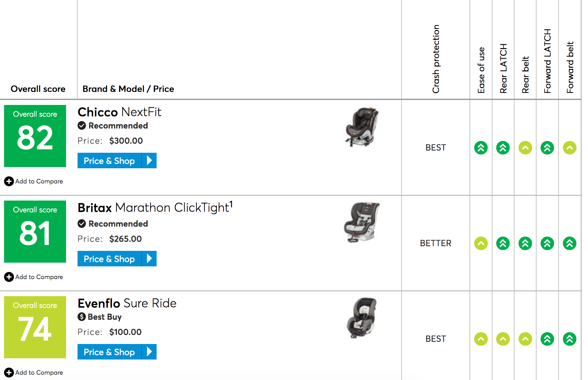Click arrow on Chicco Price & Shop button

[149, 161]
